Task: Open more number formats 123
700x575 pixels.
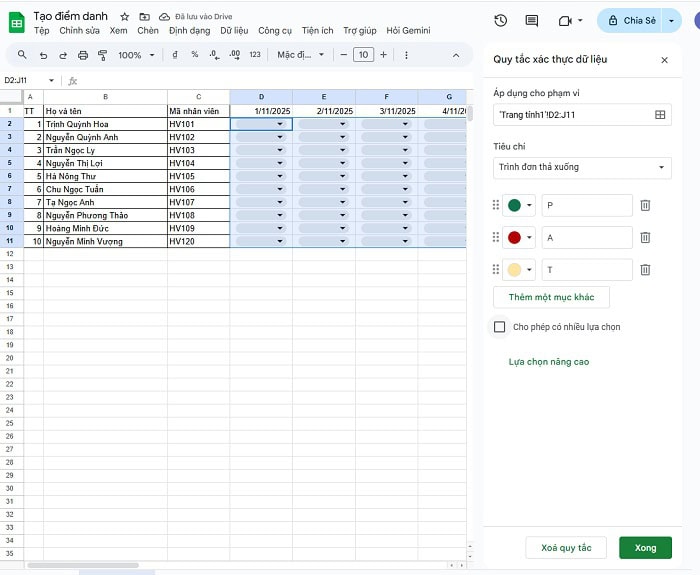Action: coord(255,55)
